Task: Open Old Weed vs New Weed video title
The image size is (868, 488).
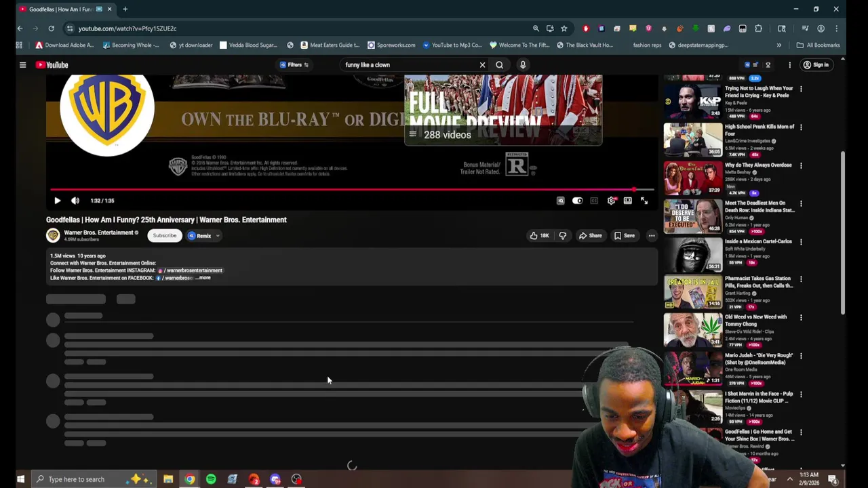Action: tap(755, 320)
